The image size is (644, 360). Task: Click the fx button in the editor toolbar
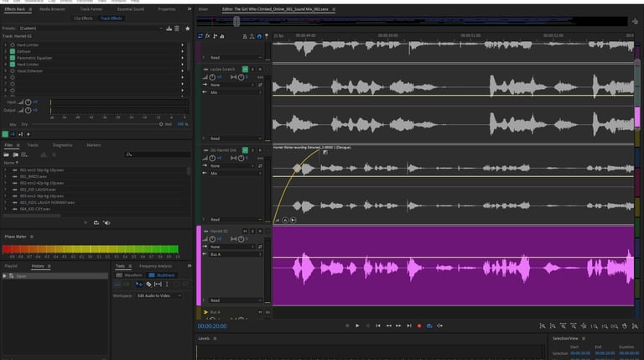(208, 36)
